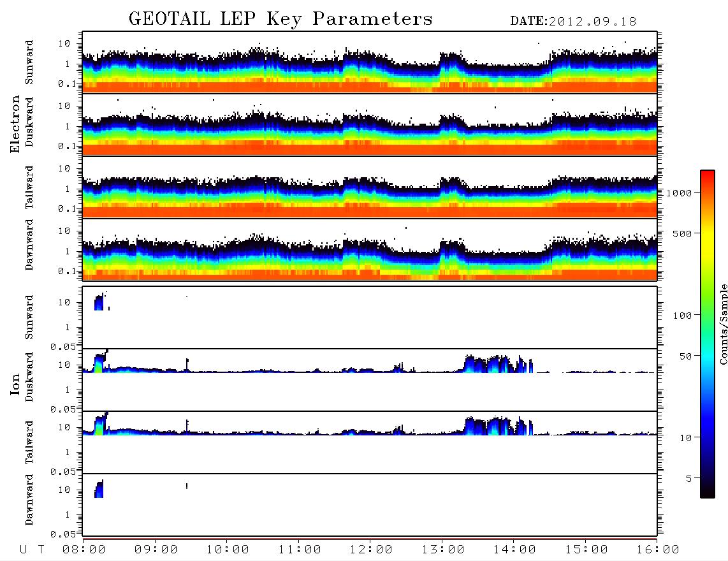Click the "0.05" tick of Ion Dawnward panel
728x561 pixels.
point(64,534)
